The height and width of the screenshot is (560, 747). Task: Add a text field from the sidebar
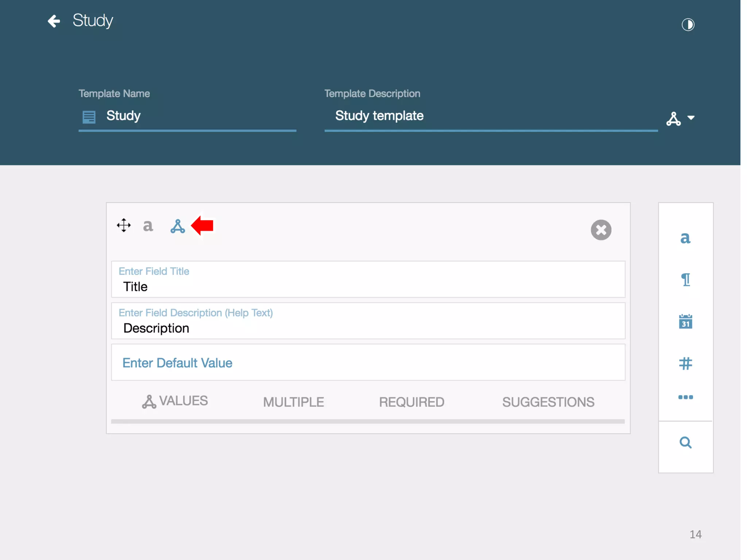coord(685,238)
